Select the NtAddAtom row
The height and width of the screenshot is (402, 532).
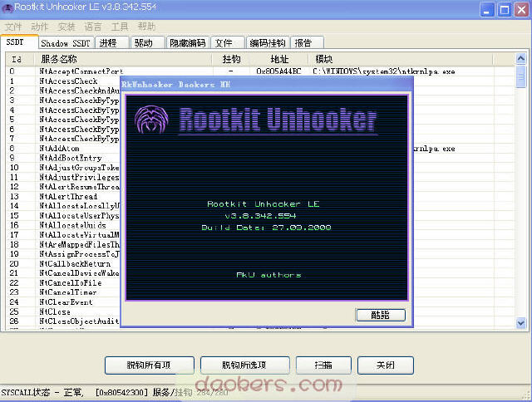tap(63, 149)
